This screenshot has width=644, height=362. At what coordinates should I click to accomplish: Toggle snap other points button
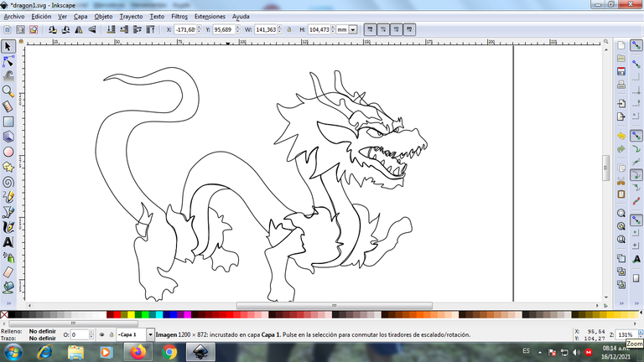pyautogui.click(x=636, y=220)
